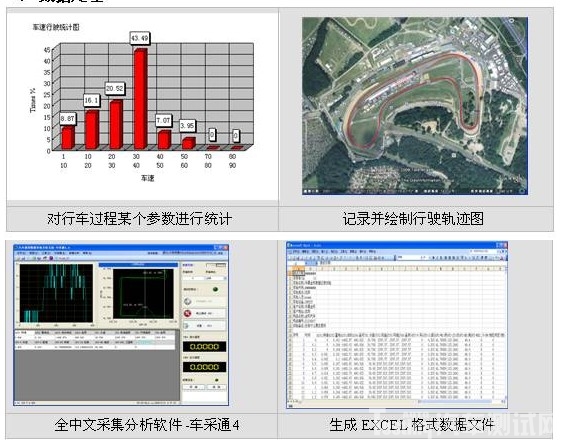561x443 pixels.
Task: Click the right button below the 0.0000 displays
Action: click(x=216, y=387)
